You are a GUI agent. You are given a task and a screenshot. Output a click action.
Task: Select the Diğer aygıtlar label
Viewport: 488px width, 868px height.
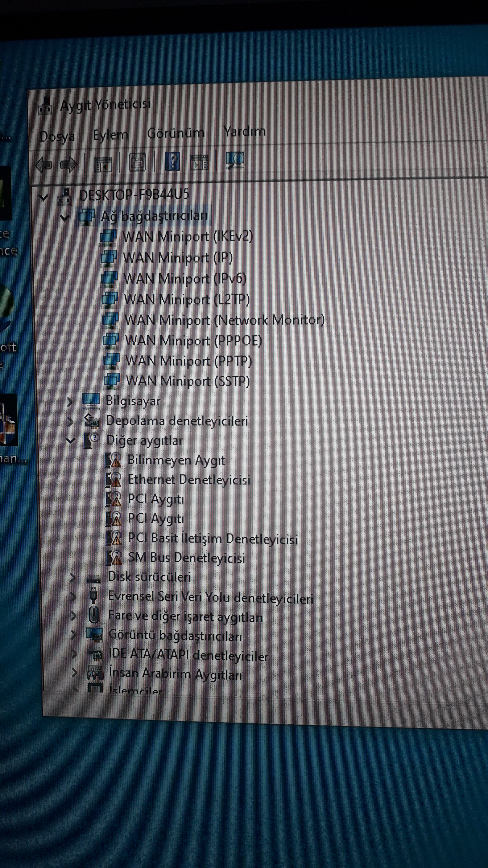[x=144, y=440]
